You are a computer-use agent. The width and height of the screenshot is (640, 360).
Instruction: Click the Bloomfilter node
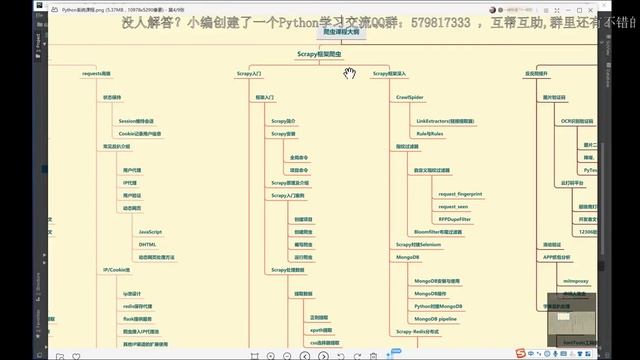coord(438,232)
